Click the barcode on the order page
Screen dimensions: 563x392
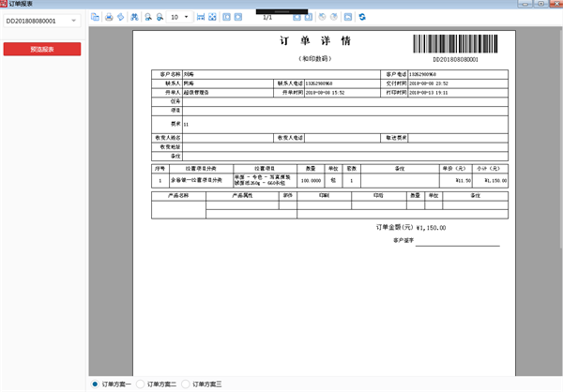[x=454, y=44]
